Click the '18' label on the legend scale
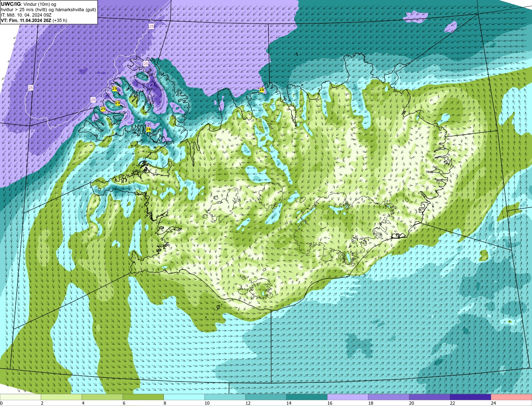Image resolution: width=532 pixels, height=406 pixels. pyautogui.click(x=371, y=403)
